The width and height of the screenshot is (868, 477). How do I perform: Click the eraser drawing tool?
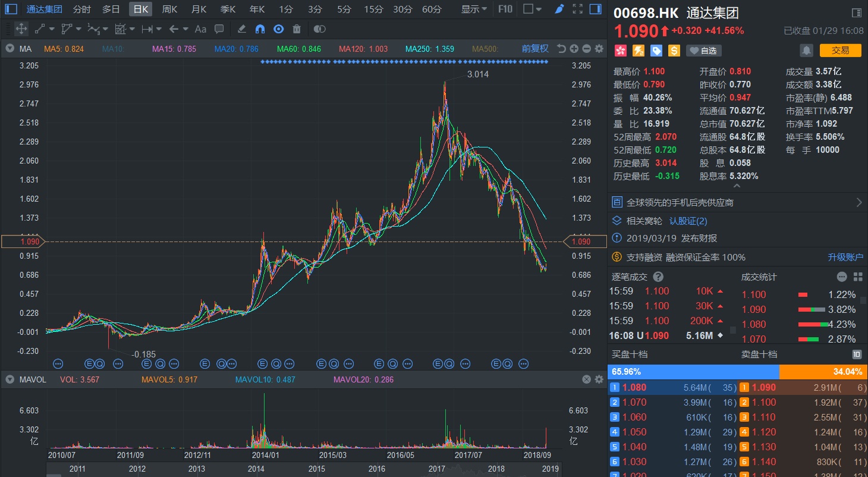pos(241,29)
